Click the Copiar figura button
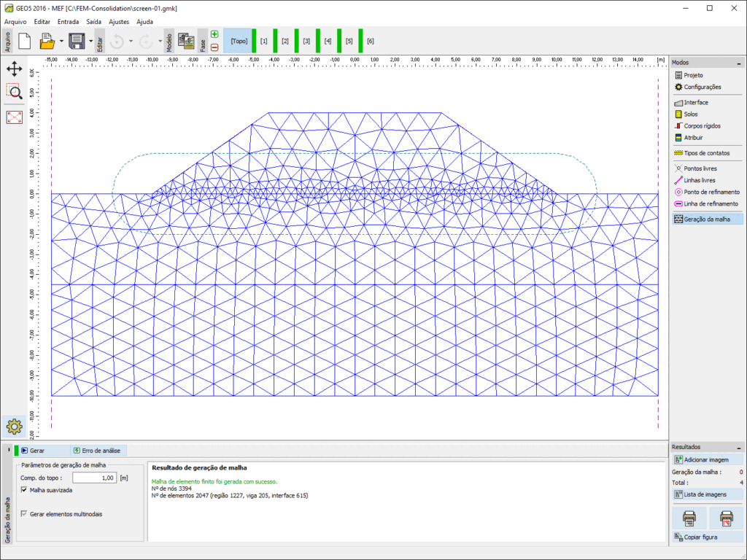 pos(708,537)
